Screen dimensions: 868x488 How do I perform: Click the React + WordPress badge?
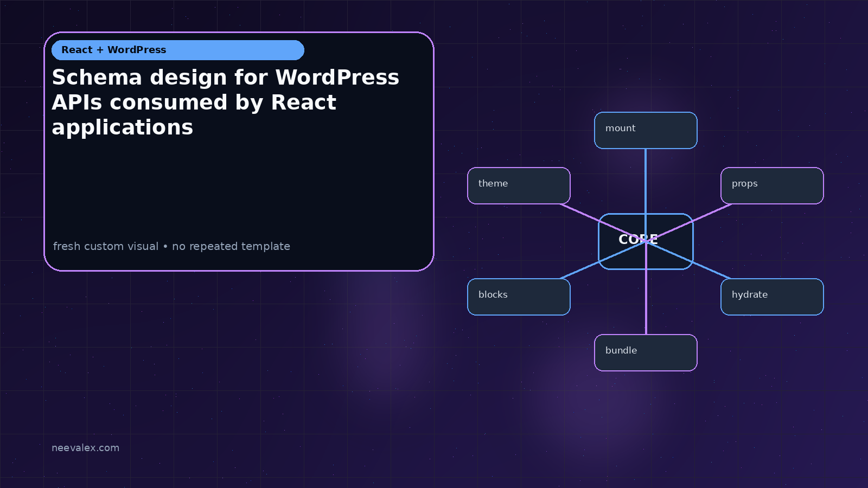[178, 50]
